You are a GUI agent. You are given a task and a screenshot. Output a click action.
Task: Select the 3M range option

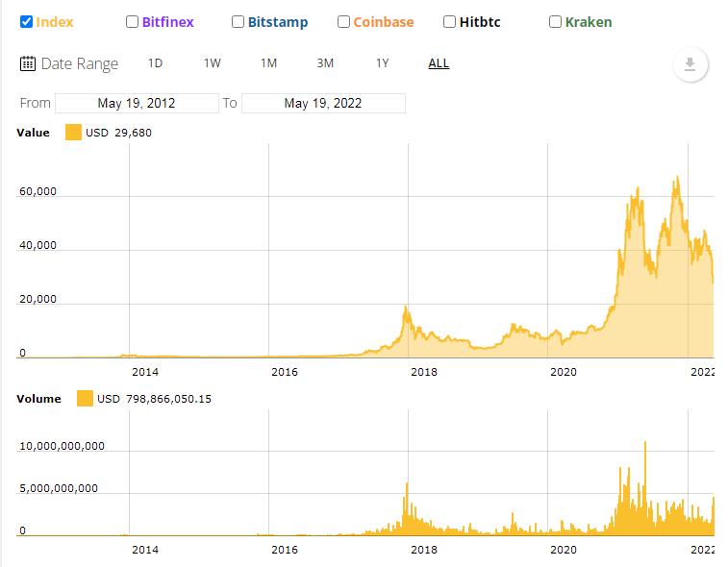tap(325, 63)
